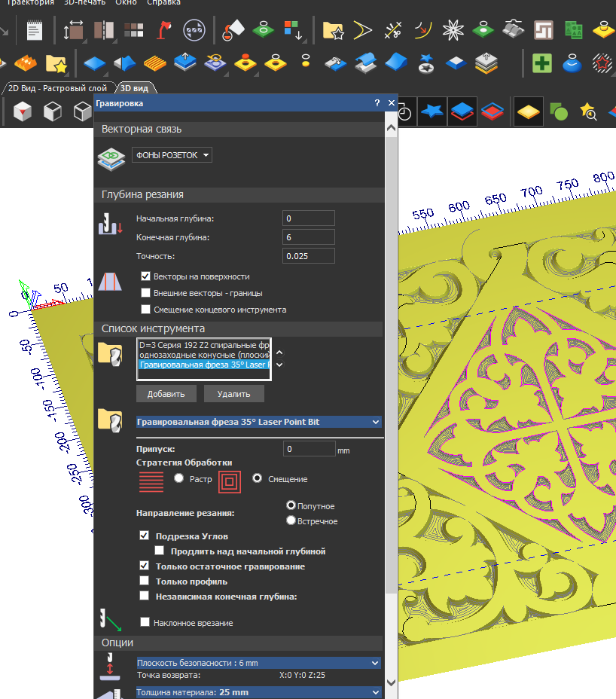Viewport: 616px width, 699px height.
Task: Click the Точность input field
Action: point(309,256)
